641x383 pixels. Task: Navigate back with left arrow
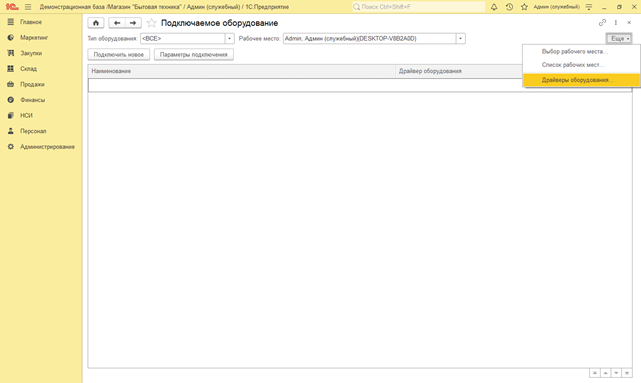(117, 23)
